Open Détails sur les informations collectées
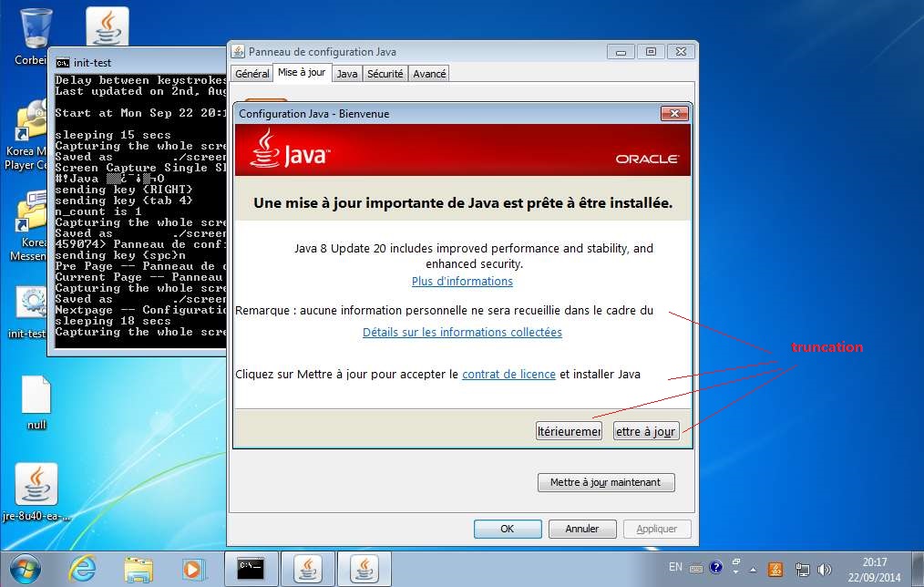Image resolution: width=924 pixels, height=587 pixels. tap(462, 333)
